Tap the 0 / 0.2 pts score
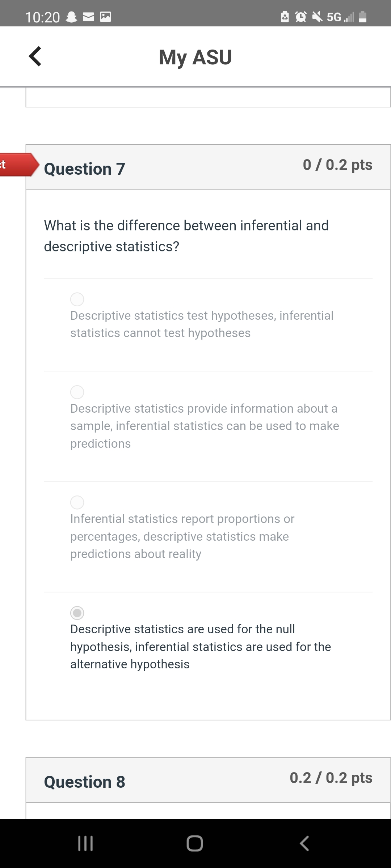The width and height of the screenshot is (391, 868). pos(337,165)
